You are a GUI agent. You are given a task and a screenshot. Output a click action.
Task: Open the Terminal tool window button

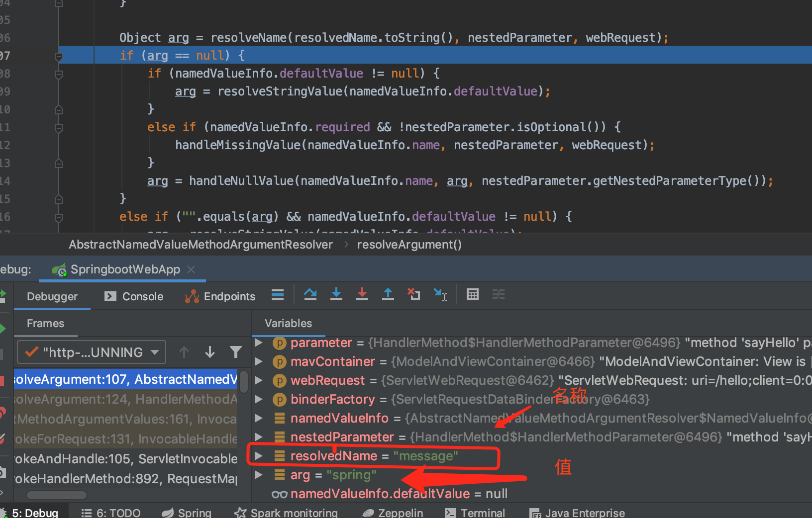point(475,513)
